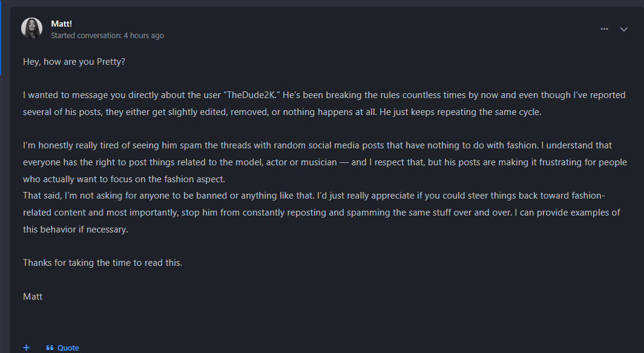Click the username "Matt!" in the header
Screen dimensions: 644x353
pyautogui.click(x=62, y=24)
